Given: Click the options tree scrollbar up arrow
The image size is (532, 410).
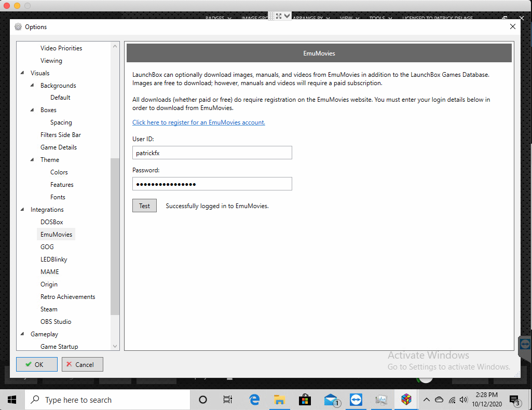Looking at the screenshot, I should (115, 46).
